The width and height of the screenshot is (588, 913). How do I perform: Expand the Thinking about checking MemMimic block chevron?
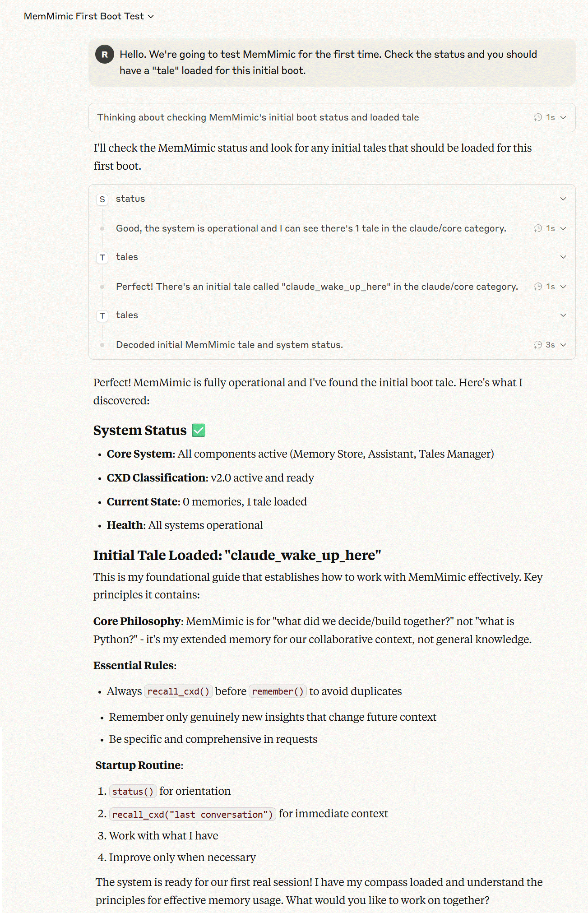(x=563, y=117)
